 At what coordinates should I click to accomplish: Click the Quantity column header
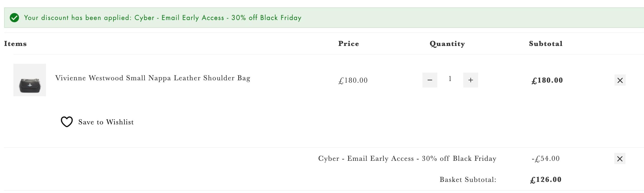(447, 44)
